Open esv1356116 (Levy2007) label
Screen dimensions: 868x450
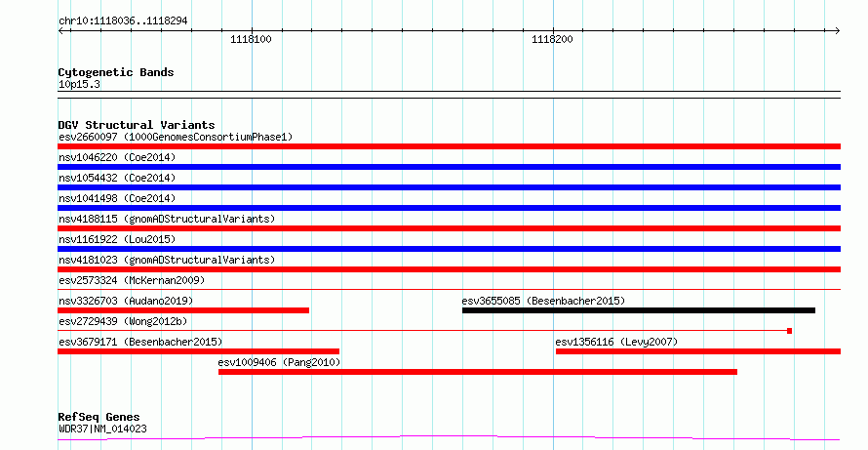click(x=616, y=342)
